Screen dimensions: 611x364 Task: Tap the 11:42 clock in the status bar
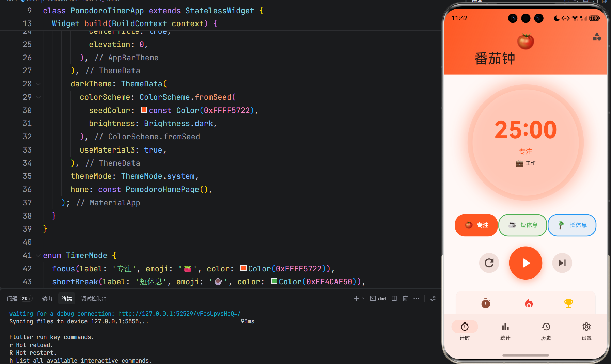459,18
